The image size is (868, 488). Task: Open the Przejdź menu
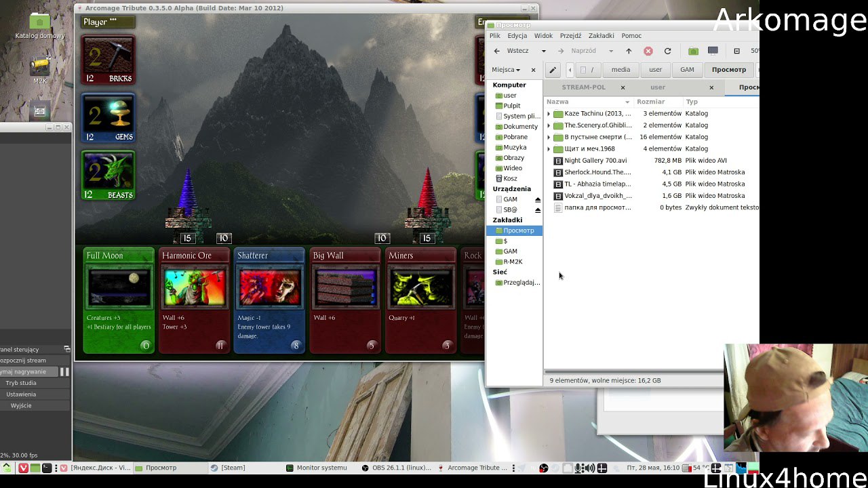pos(570,36)
